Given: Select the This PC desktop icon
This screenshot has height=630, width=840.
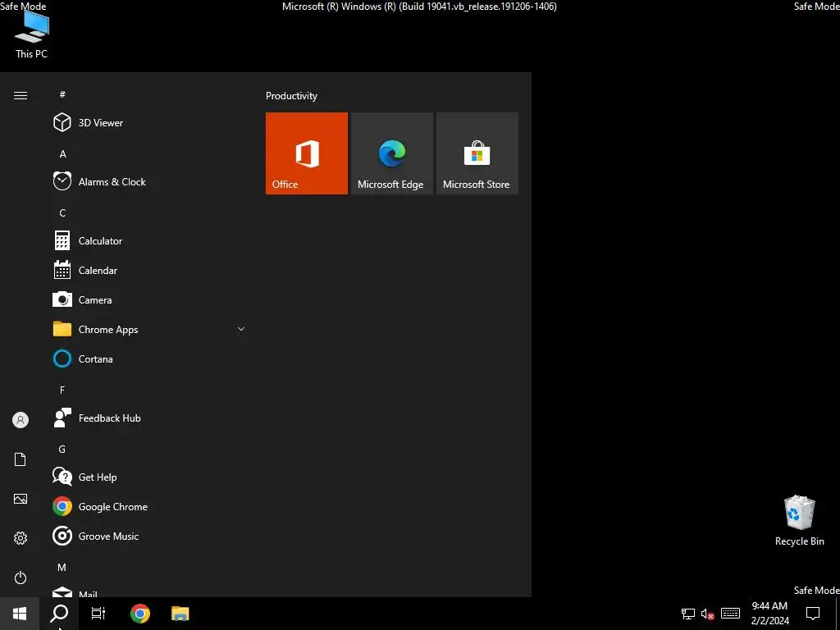Looking at the screenshot, I should tap(32, 34).
